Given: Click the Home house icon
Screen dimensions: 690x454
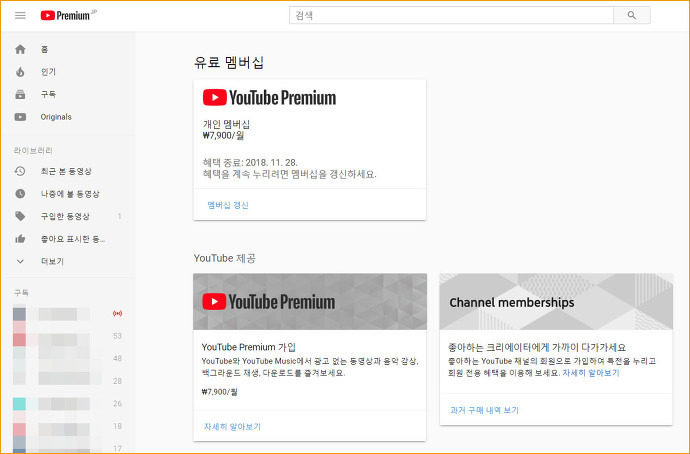Looking at the screenshot, I should (20, 49).
